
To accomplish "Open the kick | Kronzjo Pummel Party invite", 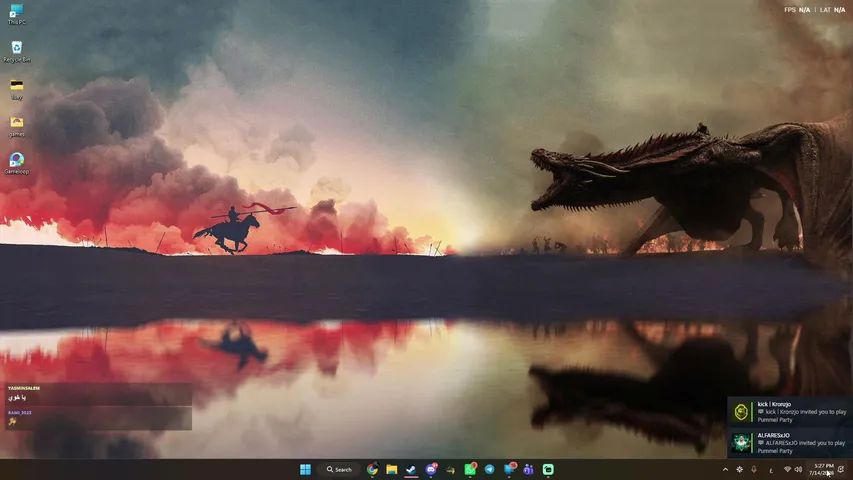I will coord(789,412).
